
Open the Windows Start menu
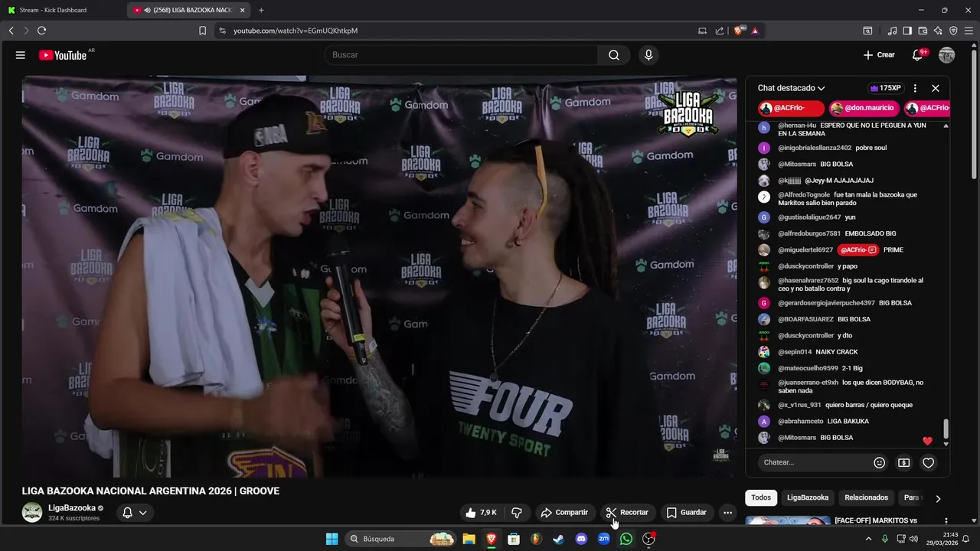[332, 539]
